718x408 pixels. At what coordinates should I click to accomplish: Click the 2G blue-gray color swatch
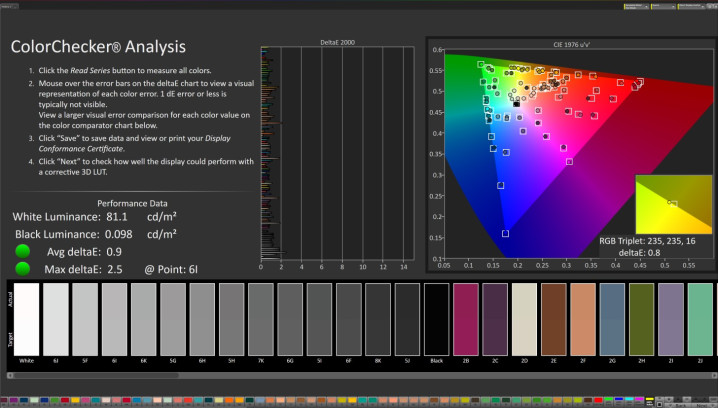pyautogui.click(x=612, y=319)
